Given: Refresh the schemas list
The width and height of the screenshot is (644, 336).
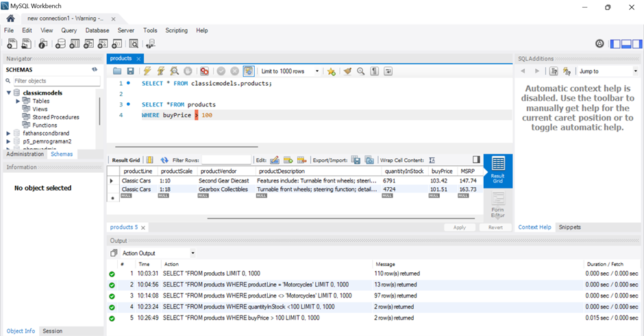Looking at the screenshot, I should (x=95, y=69).
